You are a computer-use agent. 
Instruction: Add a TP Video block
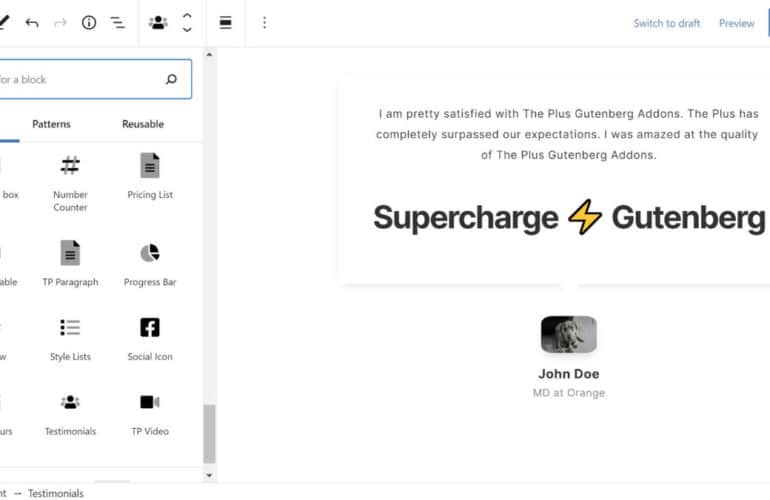click(150, 414)
